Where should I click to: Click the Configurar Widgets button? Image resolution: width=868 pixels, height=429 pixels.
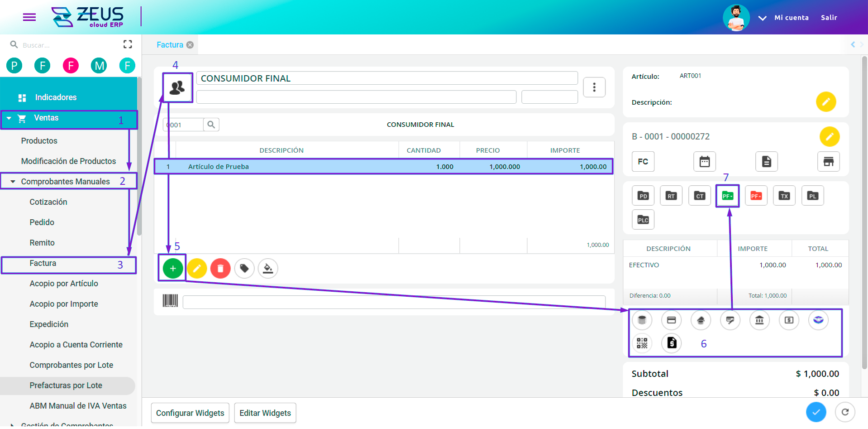coord(190,413)
